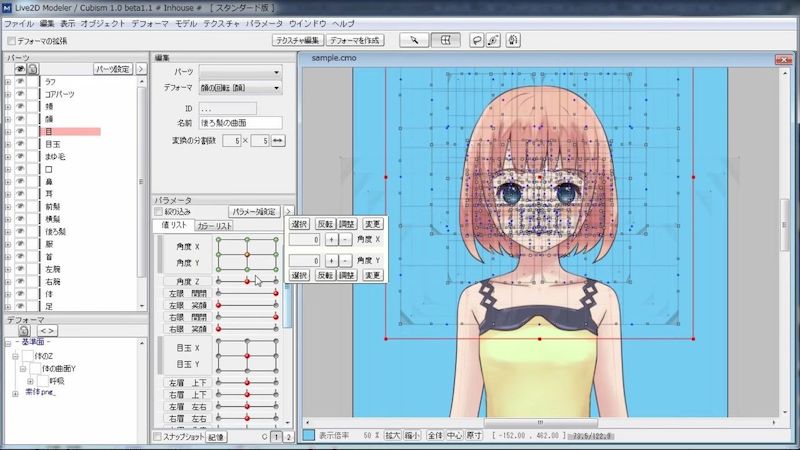Viewport: 800px width, 450px height.
Task: Select the 素体.png deformer tree item
Action: [x=40, y=392]
